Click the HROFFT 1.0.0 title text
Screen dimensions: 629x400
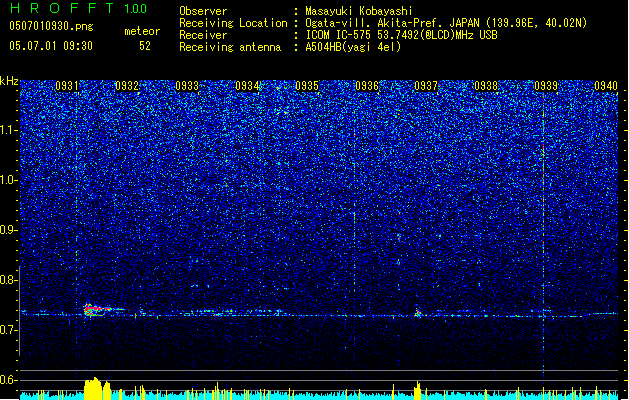tap(78, 8)
